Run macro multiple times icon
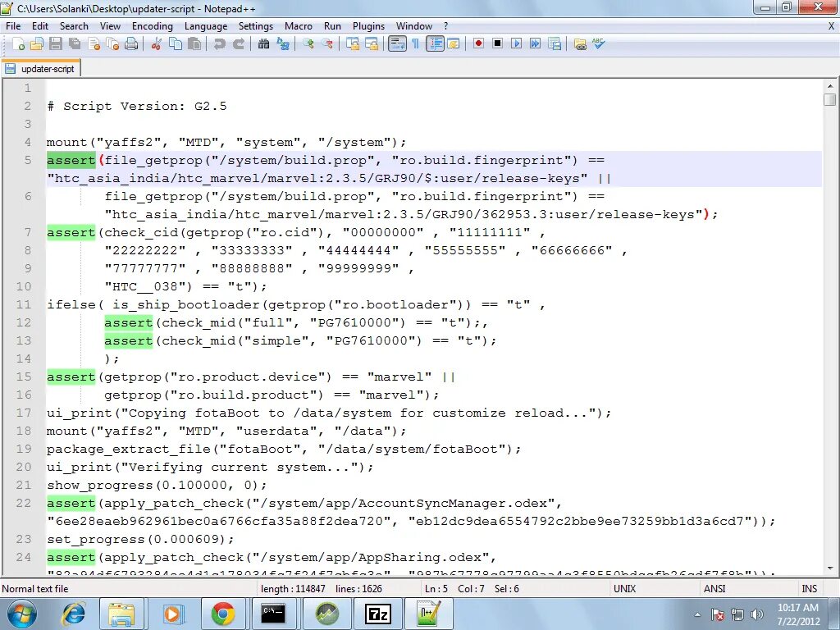840x630 pixels. (x=535, y=43)
